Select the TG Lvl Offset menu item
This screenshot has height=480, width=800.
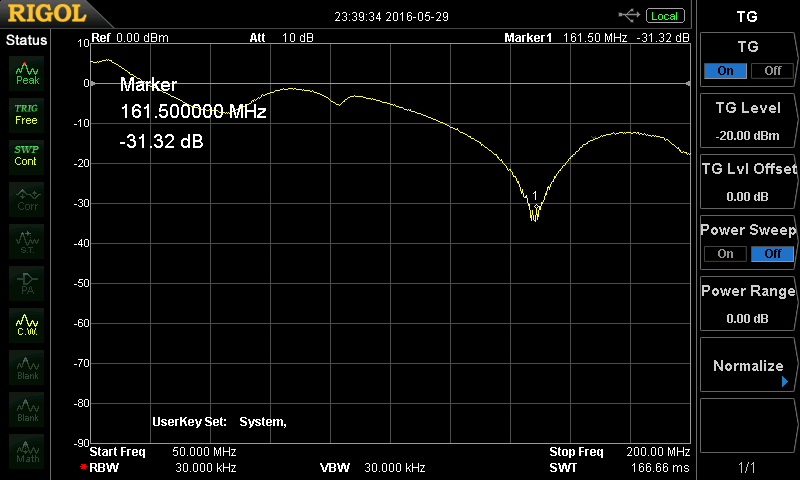point(748,182)
